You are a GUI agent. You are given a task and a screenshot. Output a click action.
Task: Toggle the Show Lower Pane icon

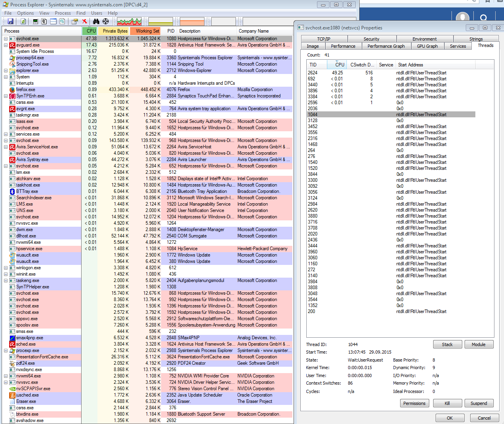tap(53, 21)
